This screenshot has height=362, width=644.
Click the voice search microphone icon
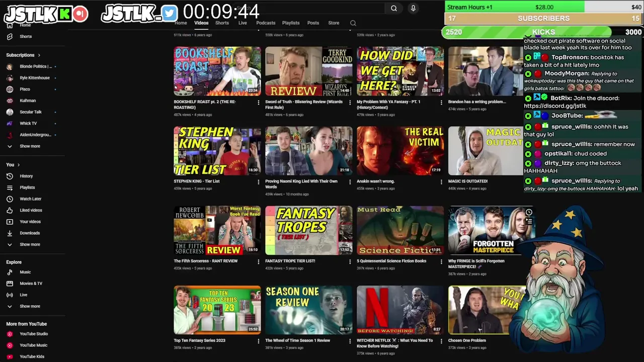(413, 8)
